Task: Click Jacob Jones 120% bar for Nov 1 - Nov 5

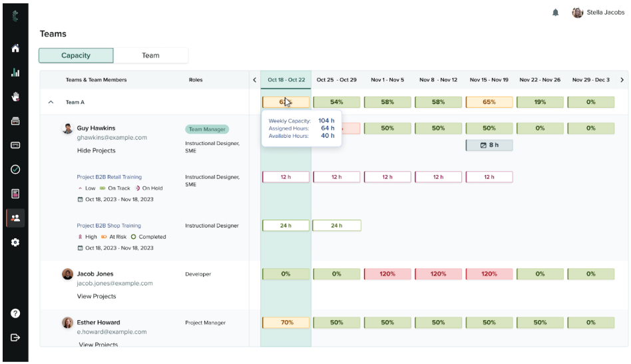Action: 387,274
